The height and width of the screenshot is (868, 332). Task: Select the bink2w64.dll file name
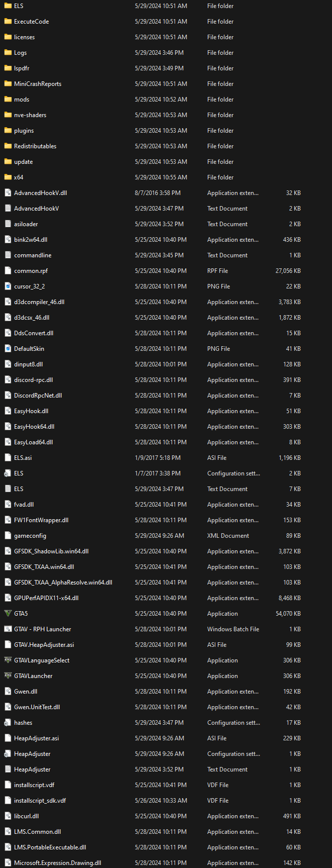click(31, 240)
